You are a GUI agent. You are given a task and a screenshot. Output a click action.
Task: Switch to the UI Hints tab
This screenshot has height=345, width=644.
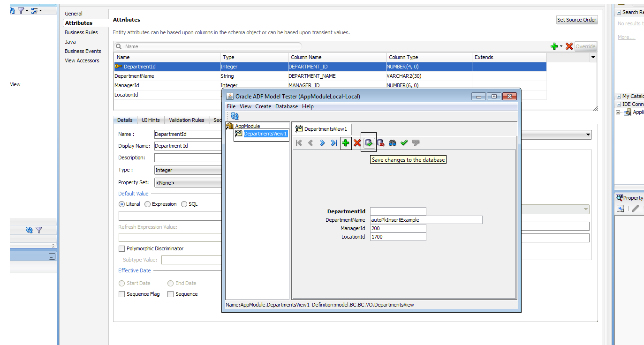150,120
